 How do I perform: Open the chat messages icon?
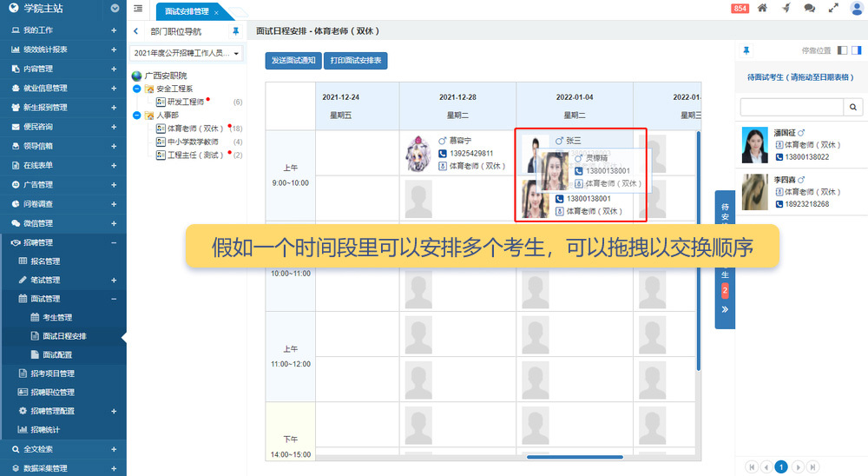point(809,9)
